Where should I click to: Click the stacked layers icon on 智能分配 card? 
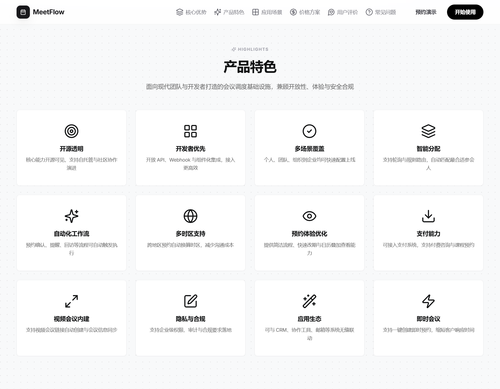click(x=428, y=131)
